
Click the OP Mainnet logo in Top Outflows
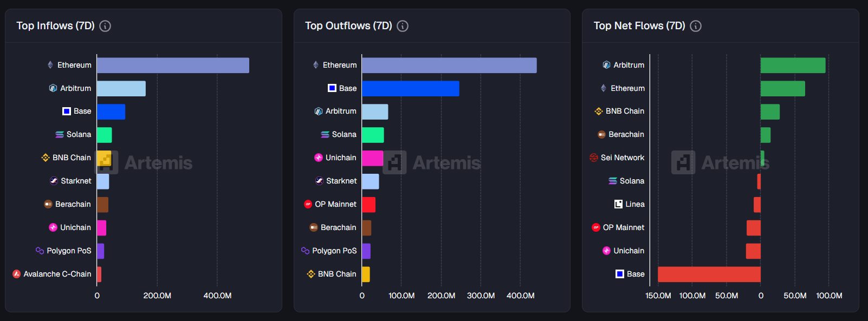click(x=308, y=204)
